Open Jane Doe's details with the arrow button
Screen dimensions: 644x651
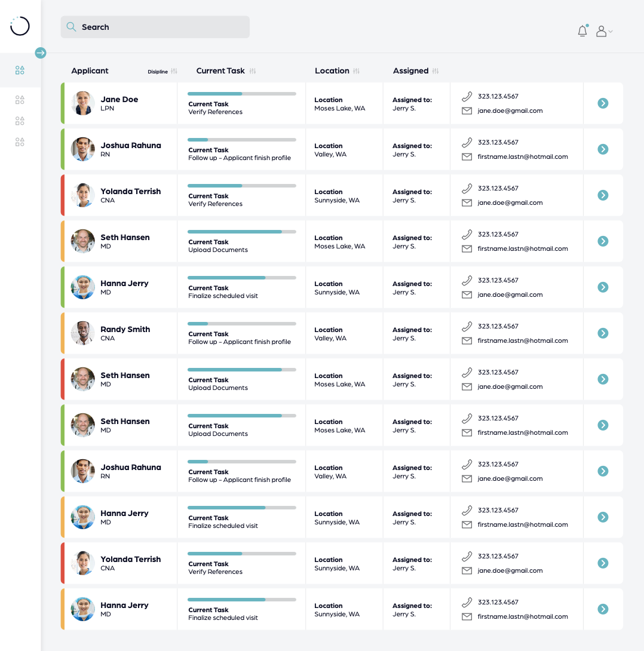pos(603,103)
